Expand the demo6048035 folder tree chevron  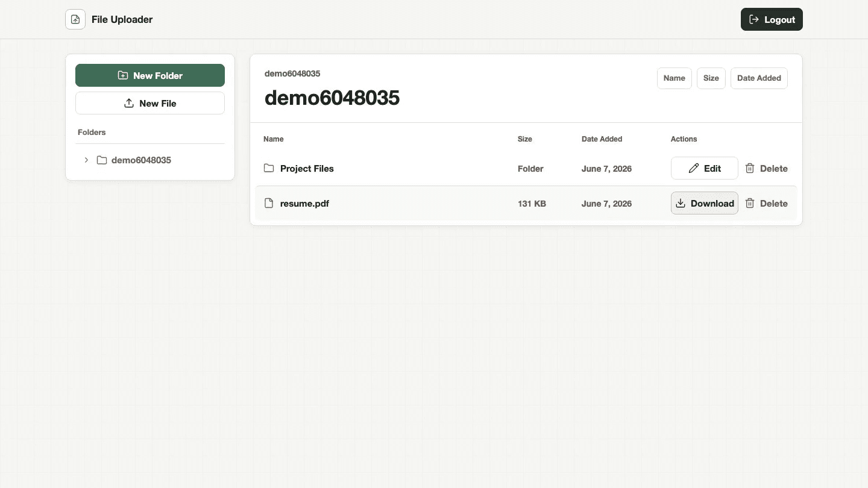click(86, 160)
